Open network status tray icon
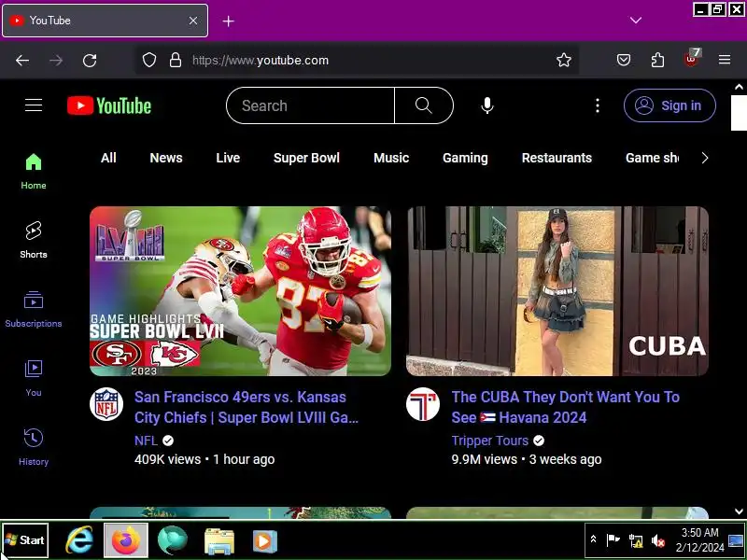This screenshot has height=560, width=747. point(636,541)
